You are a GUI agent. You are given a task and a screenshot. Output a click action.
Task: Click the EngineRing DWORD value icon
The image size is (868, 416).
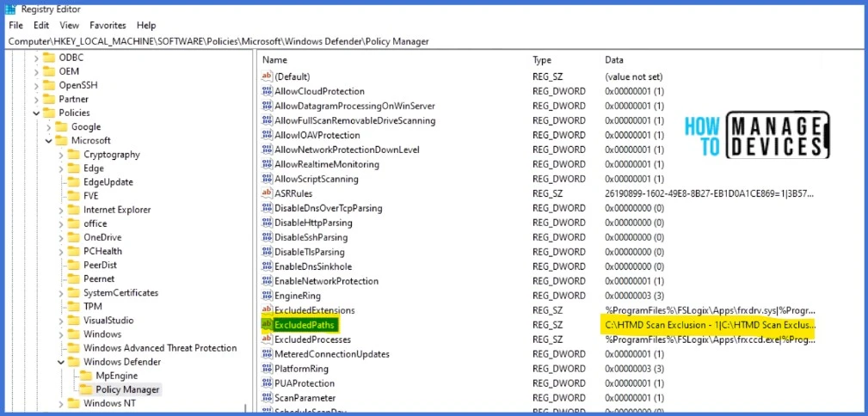267,296
